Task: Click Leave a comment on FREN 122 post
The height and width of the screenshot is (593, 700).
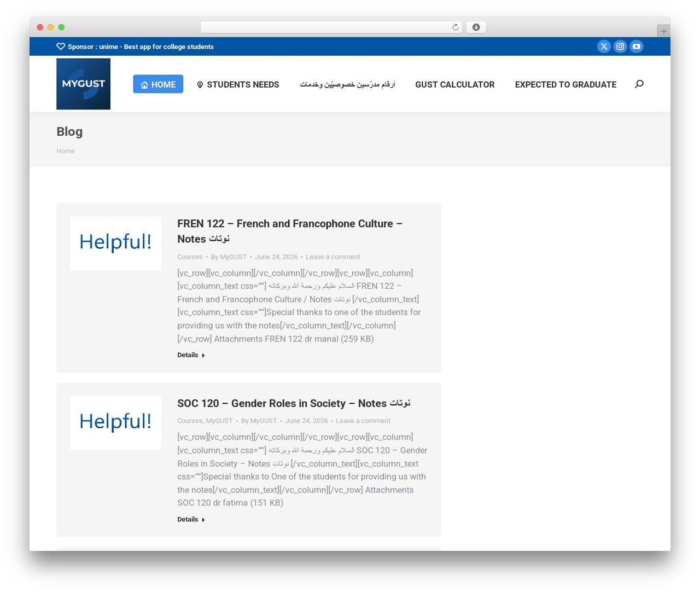Action: tap(333, 257)
